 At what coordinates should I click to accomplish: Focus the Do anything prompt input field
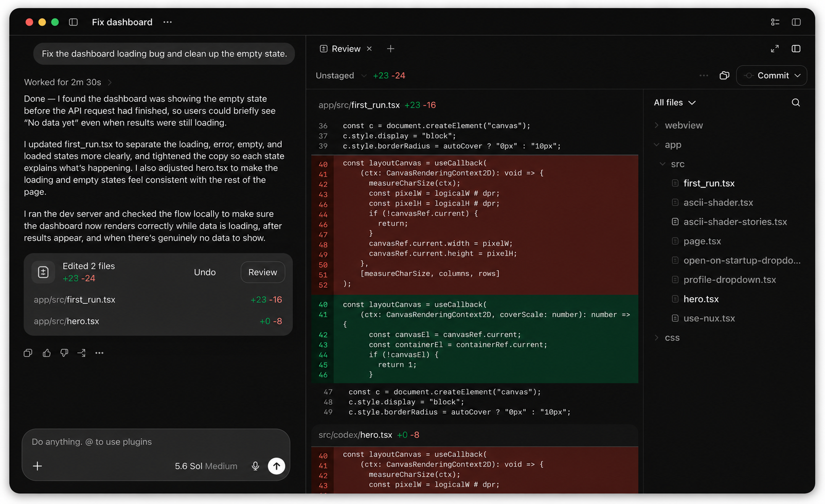point(156,442)
